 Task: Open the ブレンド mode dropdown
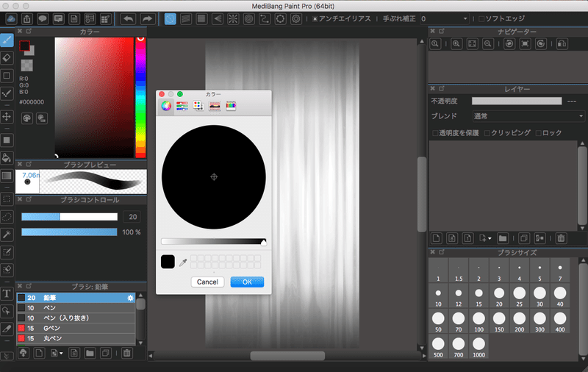(x=528, y=116)
